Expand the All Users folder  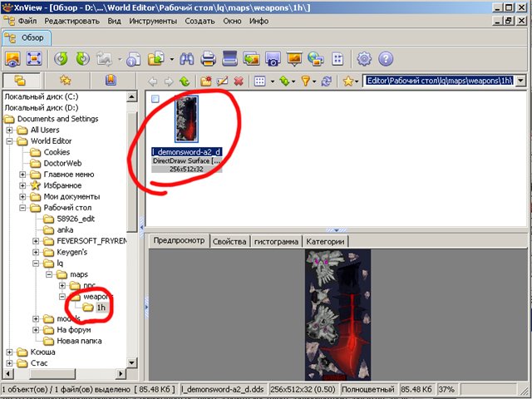click(x=9, y=130)
